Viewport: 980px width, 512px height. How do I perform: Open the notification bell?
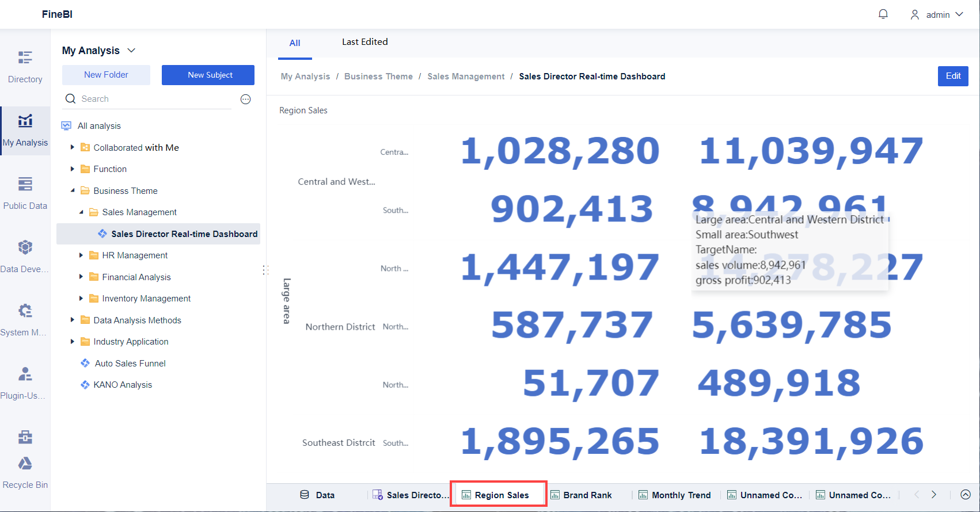[x=883, y=14]
